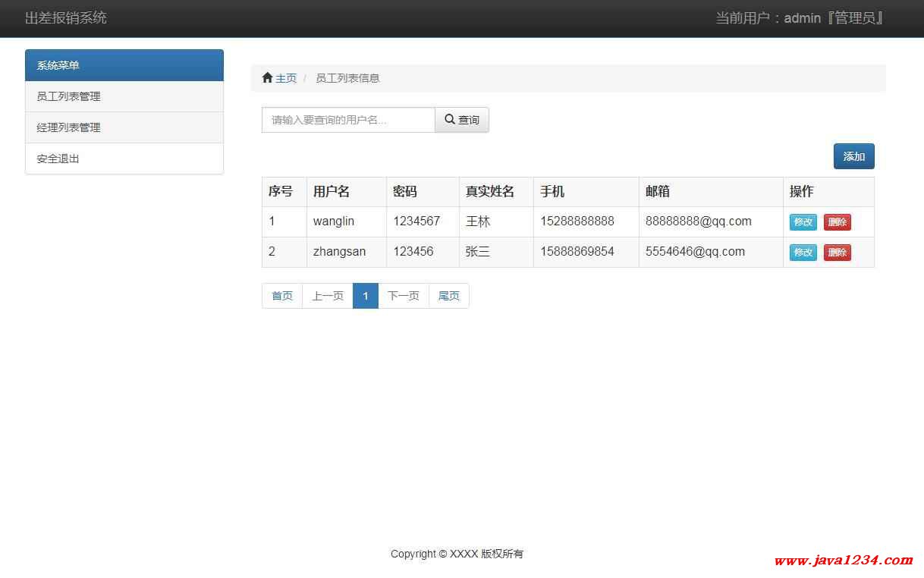Focus the username search input field
Image resolution: width=924 pixels, height=578 pixels.
[x=348, y=120]
